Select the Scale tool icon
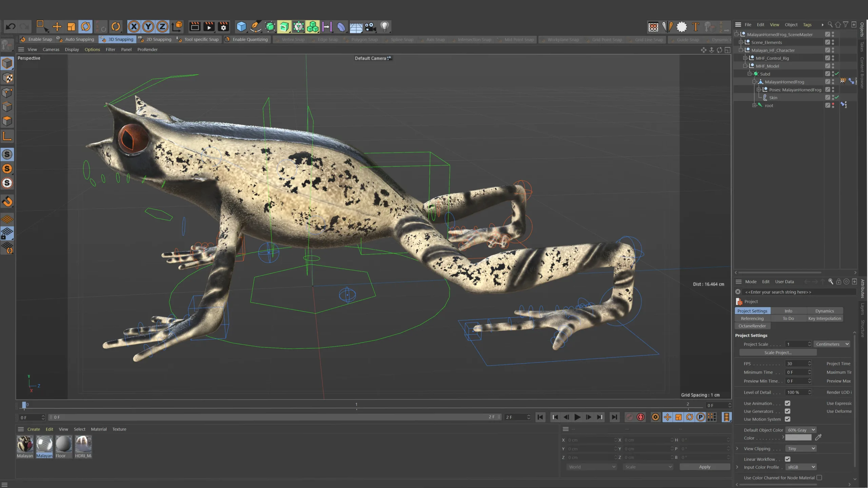 71,26
